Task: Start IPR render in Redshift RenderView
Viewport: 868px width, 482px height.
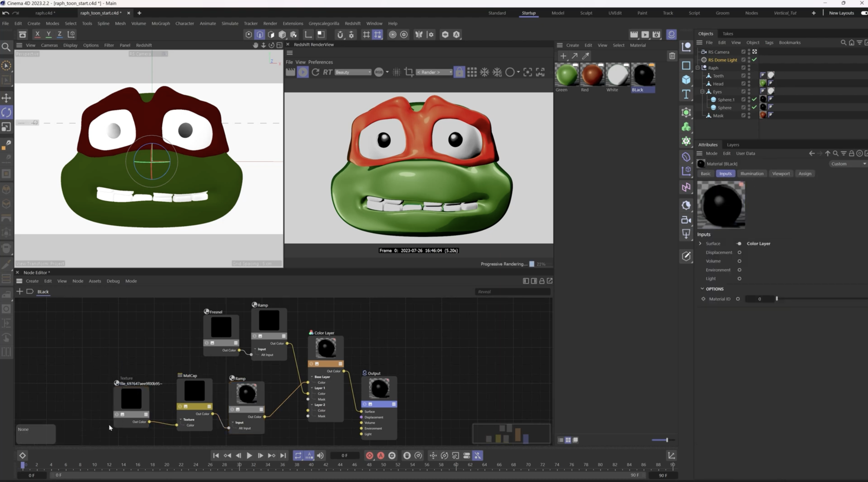Action: [x=303, y=72]
